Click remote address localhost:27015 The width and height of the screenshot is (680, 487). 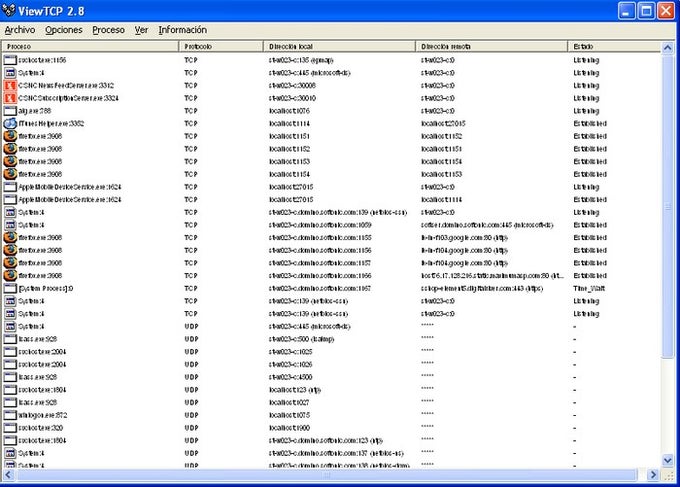[443, 124]
